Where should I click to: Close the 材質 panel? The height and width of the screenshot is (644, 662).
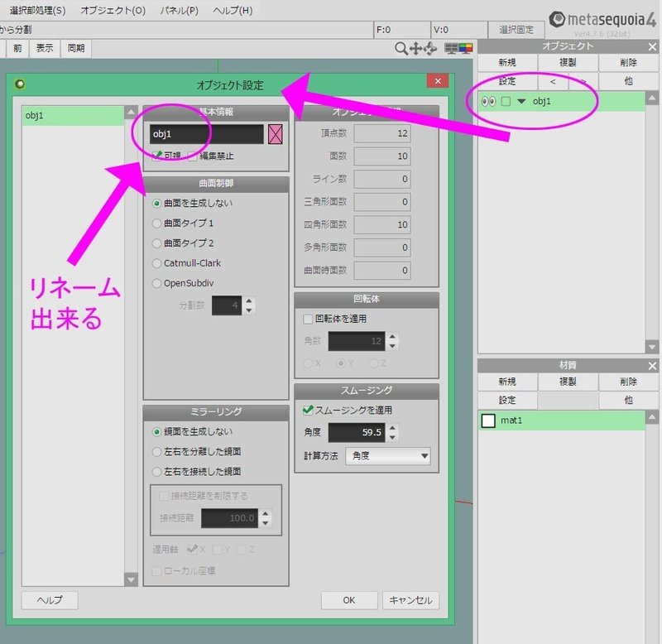pos(652,366)
